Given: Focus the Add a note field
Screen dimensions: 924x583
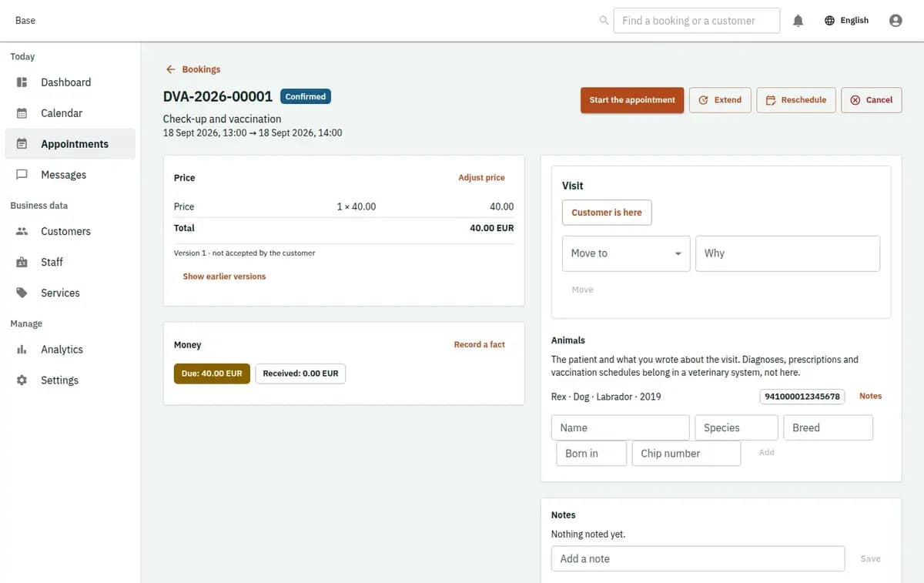Looking at the screenshot, I should (x=698, y=559).
